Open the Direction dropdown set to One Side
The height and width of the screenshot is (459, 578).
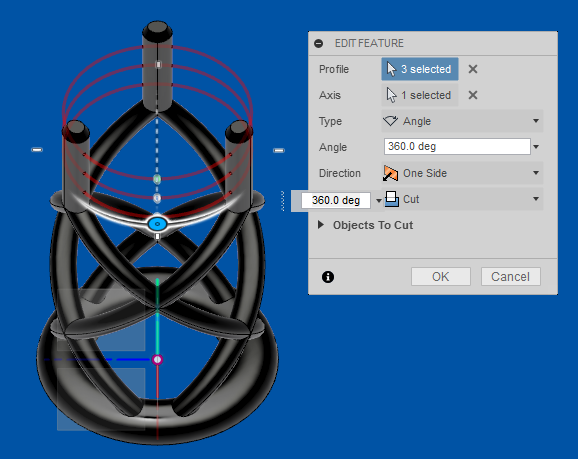tap(462, 173)
